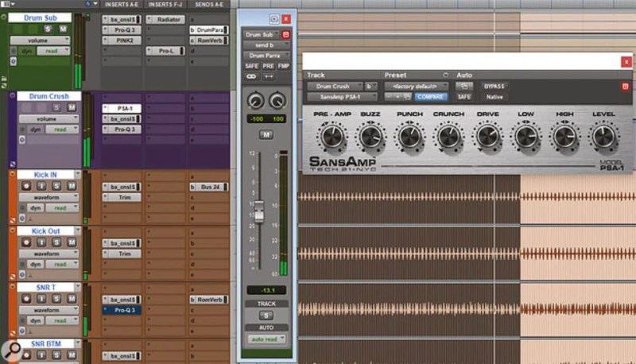Click the link pan icon in send window
Screen dimensions: 636x364
click(x=251, y=76)
